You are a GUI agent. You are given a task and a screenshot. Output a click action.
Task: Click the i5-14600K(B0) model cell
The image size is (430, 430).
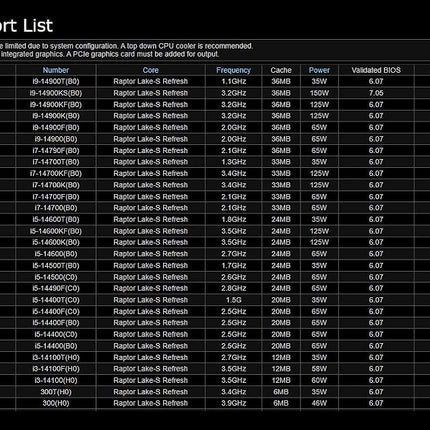coord(56,242)
